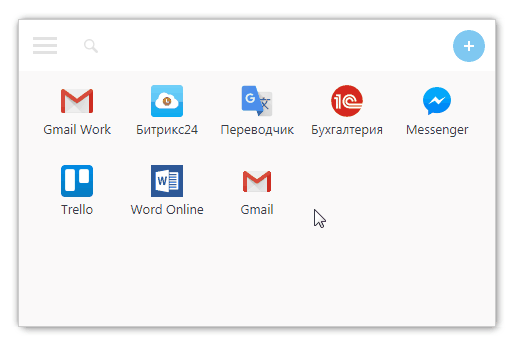Click the "Бухгалтерия" label
516x360 pixels.
(347, 130)
